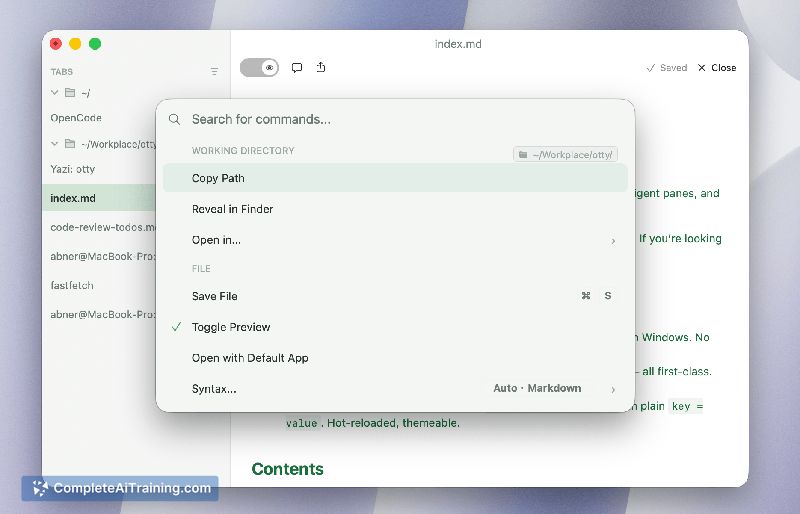Screen dimensions: 800x514
Task: Select the last abner@MacBook-Pro tab
Action: pos(99,314)
